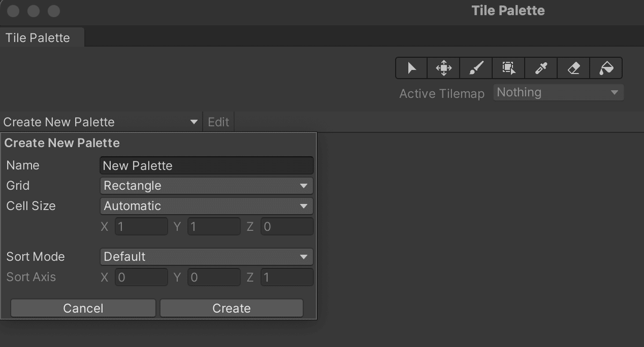Open the Cell Size dropdown

point(207,206)
